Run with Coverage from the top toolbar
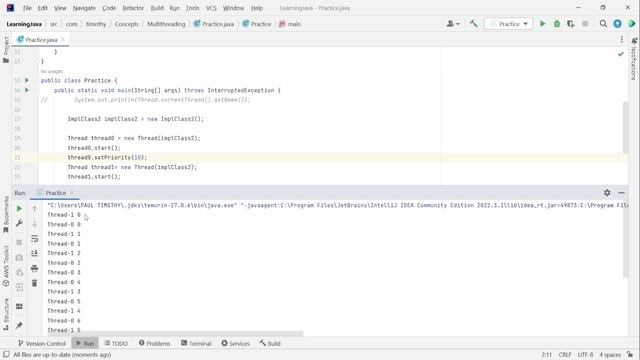 571,24
